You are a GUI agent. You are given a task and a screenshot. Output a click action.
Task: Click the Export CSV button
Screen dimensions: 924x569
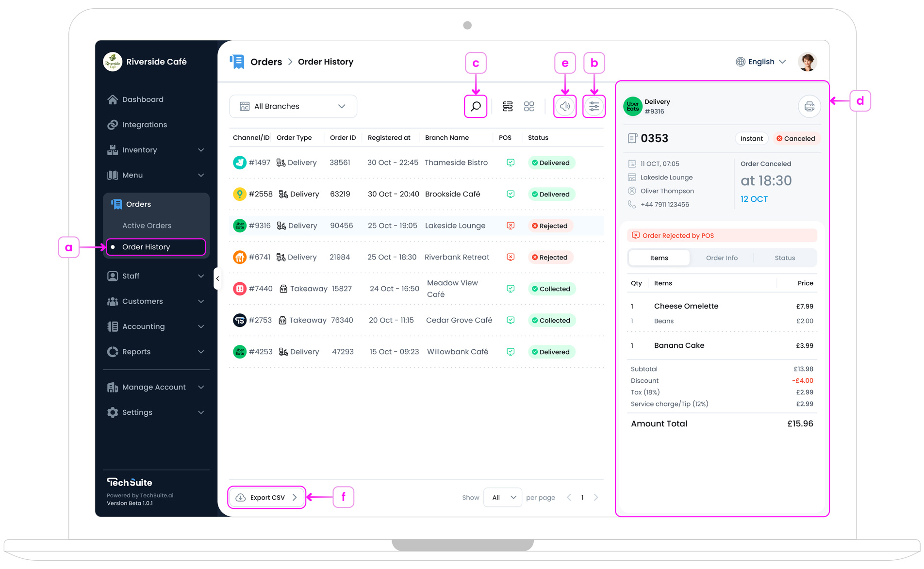[266, 497]
